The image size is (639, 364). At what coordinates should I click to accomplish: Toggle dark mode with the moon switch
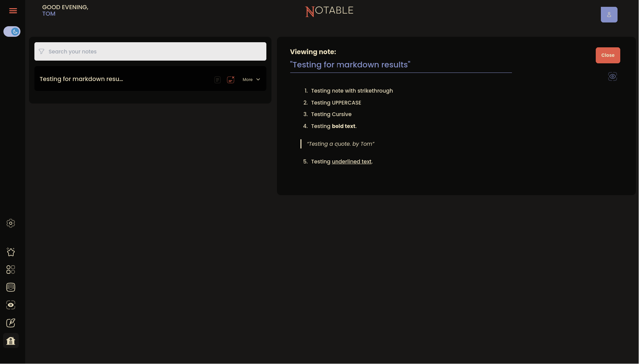(x=12, y=31)
